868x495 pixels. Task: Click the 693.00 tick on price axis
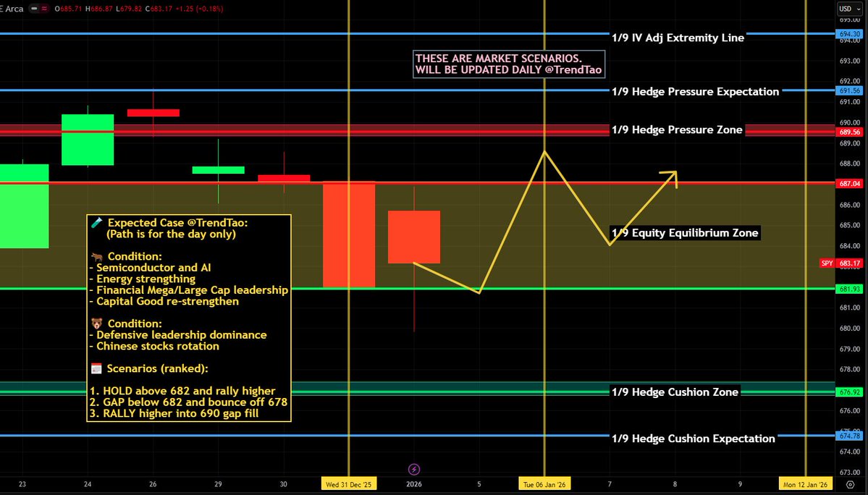pos(849,61)
